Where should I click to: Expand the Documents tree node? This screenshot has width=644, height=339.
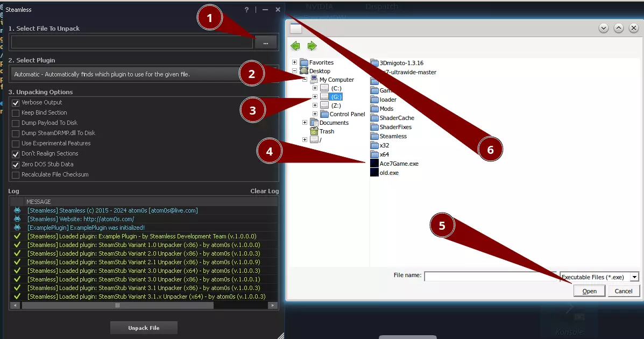(x=305, y=123)
